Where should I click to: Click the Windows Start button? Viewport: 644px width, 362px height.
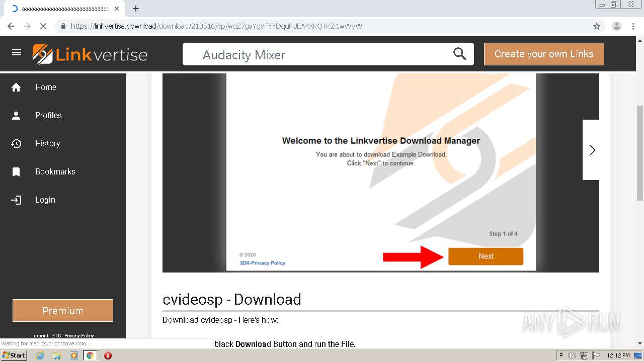(x=14, y=355)
